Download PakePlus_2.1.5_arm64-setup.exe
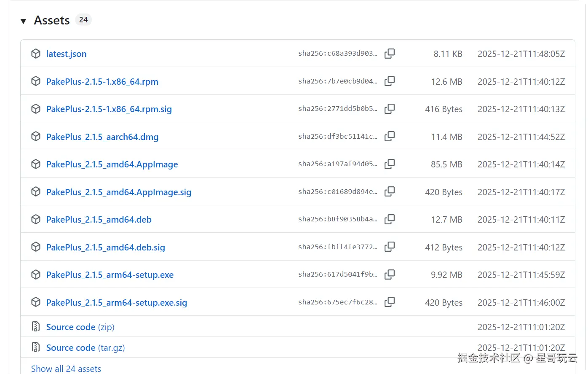Image resolution: width=588 pixels, height=374 pixels. tap(110, 275)
